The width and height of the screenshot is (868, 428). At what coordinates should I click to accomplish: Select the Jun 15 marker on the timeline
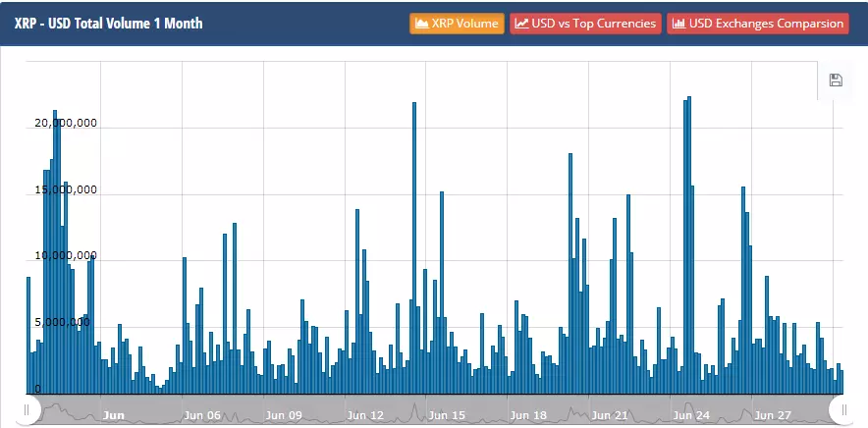point(446,415)
